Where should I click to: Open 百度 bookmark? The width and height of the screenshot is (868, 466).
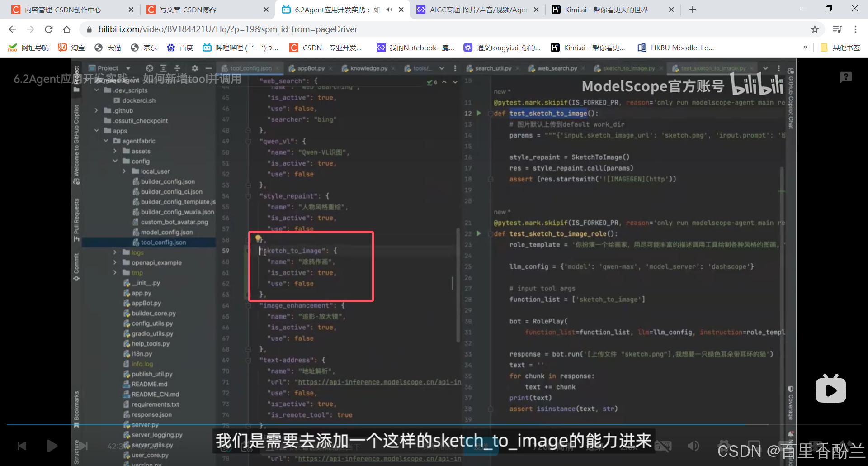180,48
